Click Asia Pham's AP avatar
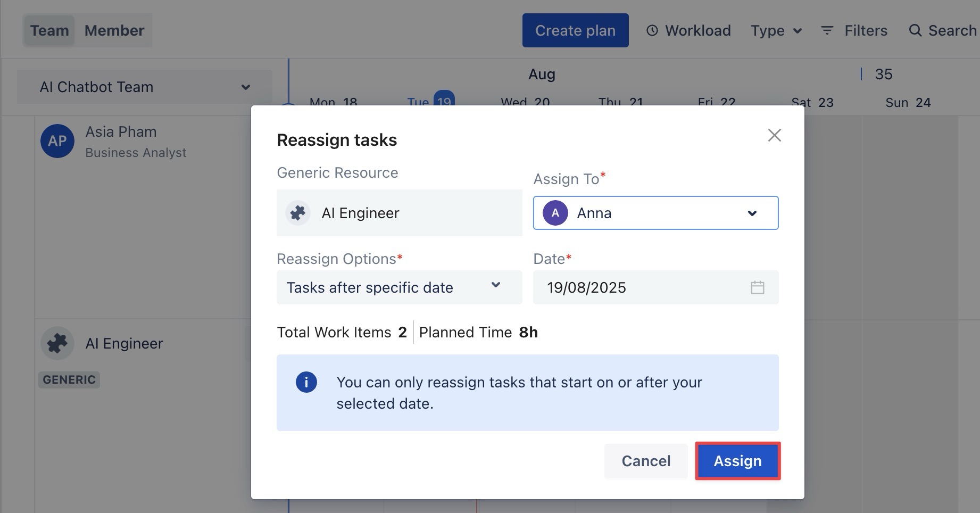The image size is (980, 513). tap(57, 141)
